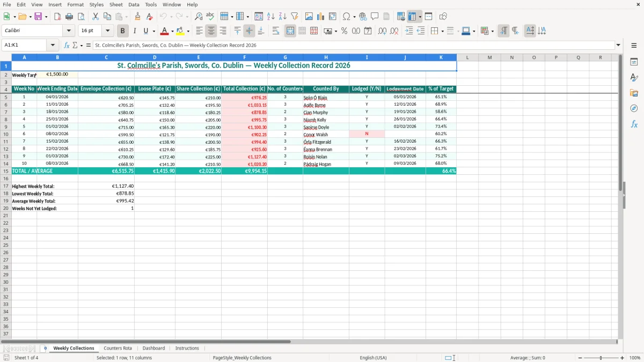Screen dimensions: 644x362
Task: Click the zoom in plus button
Action: point(622,358)
